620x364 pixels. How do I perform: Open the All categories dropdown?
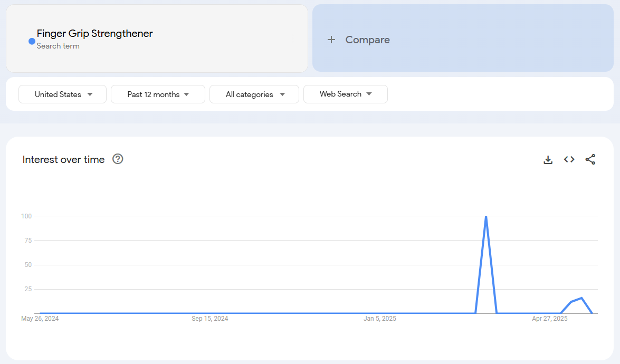pos(254,94)
